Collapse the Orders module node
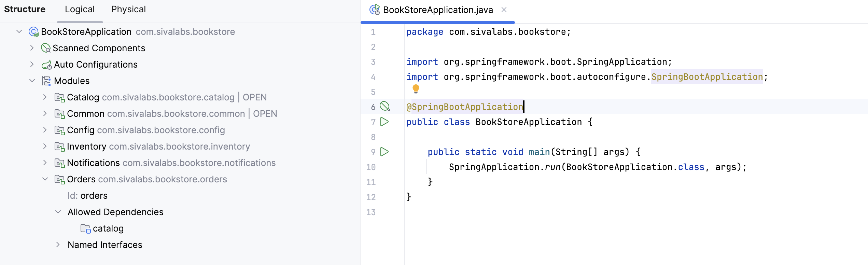This screenshot has width=868, height=265. 45,179
